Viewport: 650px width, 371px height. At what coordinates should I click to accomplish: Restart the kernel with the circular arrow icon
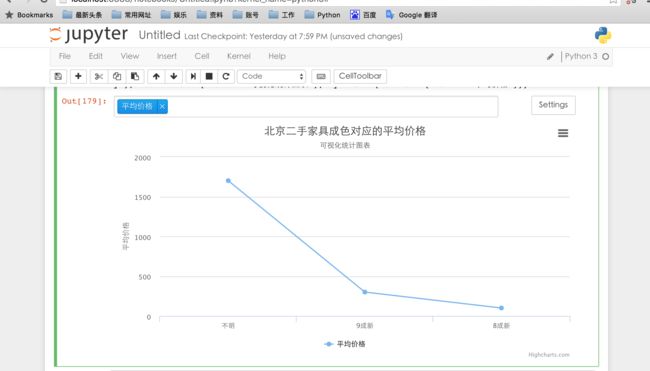(226, 76)
